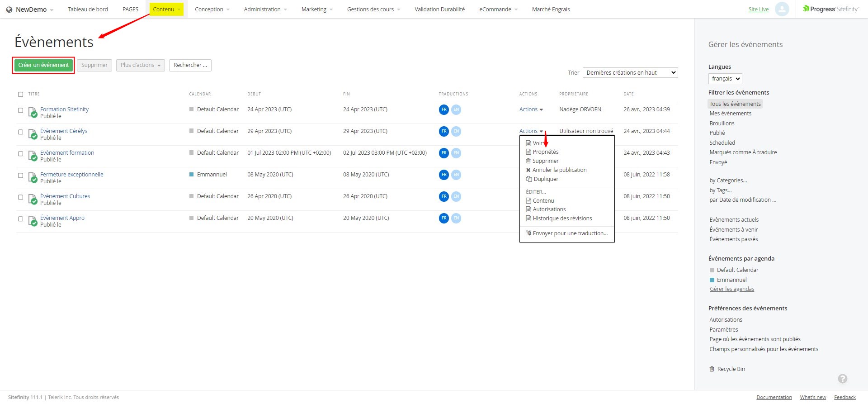Toggle the select-all checkbox in header
The image size is (868, 404).
[x=20, y=95]
